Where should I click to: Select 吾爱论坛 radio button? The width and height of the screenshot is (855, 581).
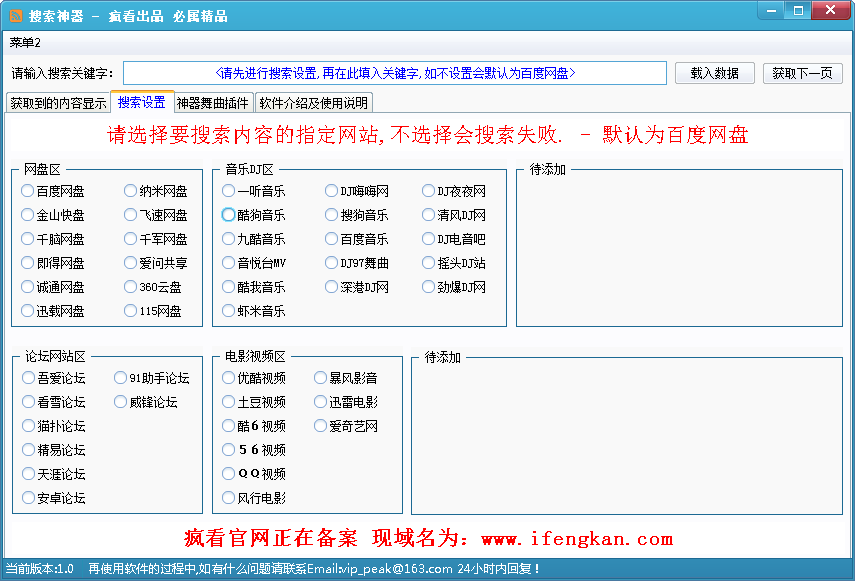click(x=54, y=378)
